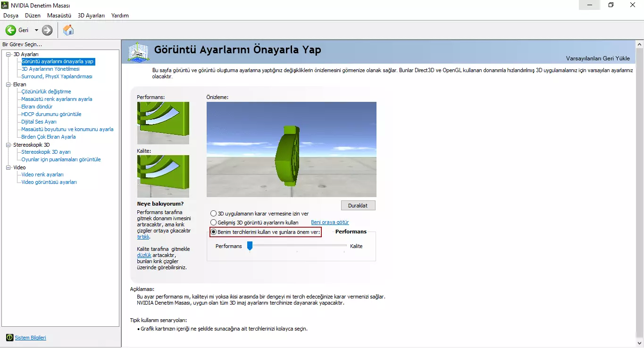
Task: Click the 'Kalite' label beside the slider
Action: pyautogui.click(x=356, y=246)
